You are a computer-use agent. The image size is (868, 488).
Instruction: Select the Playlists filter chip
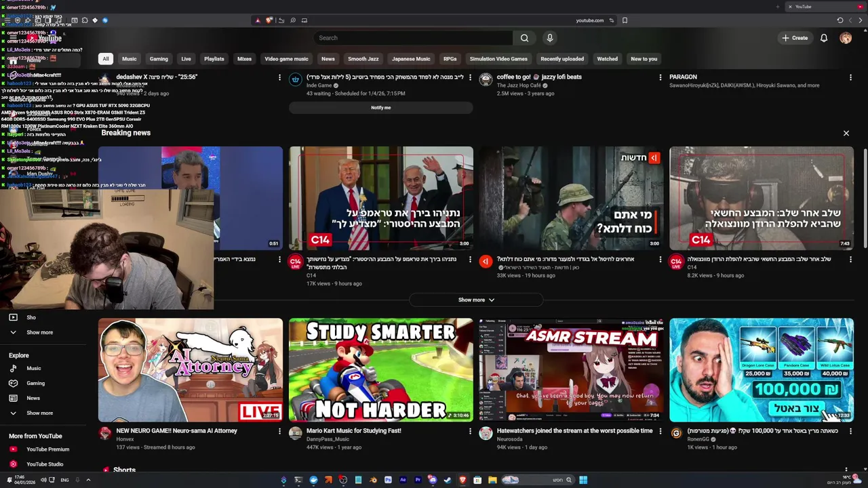(214, 59)
